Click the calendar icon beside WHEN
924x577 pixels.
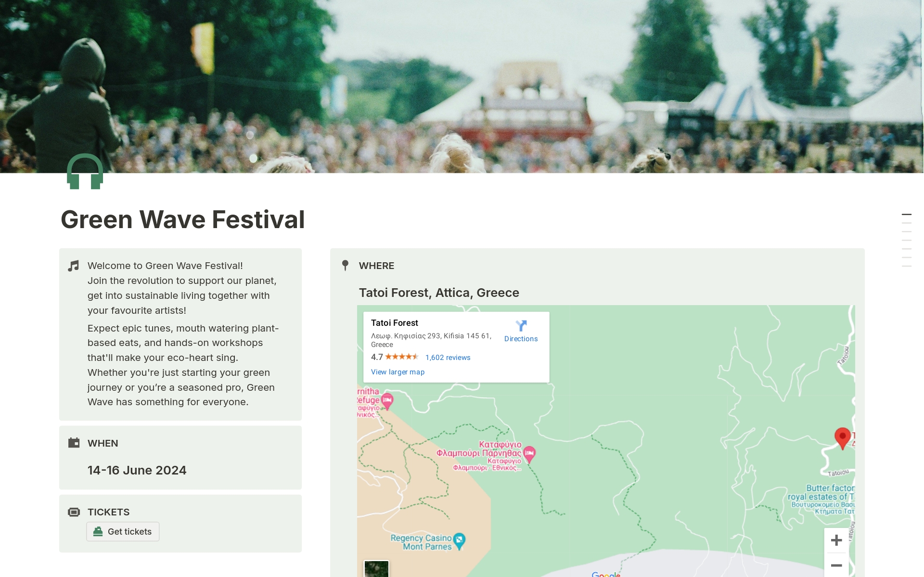point(74,443)
